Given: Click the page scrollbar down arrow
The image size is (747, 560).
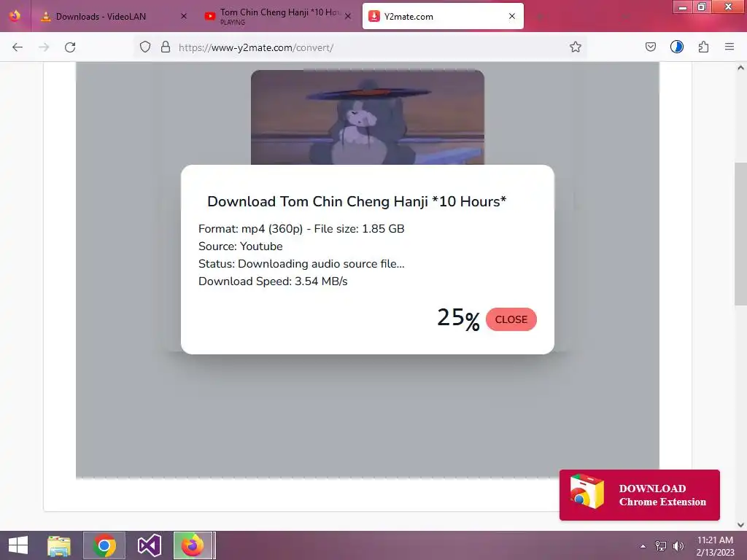Looking at the screenshot, I should 740,525.
